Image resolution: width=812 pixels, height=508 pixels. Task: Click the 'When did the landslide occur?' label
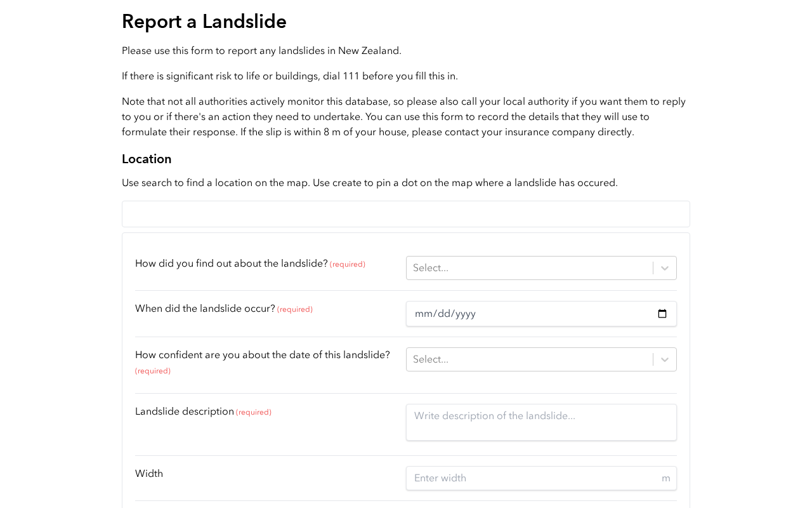205,309
